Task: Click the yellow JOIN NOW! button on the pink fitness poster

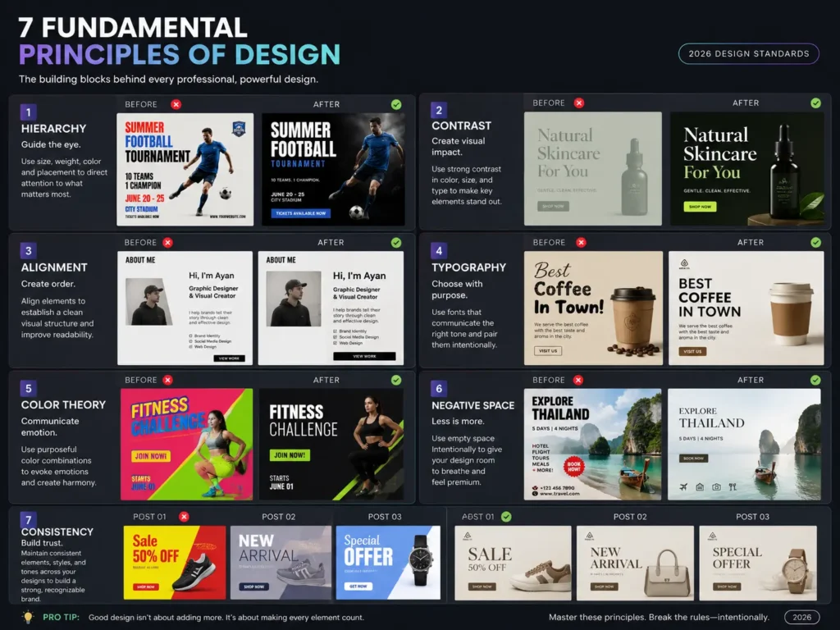Action: pyautogui.click(x=151, y=456)
